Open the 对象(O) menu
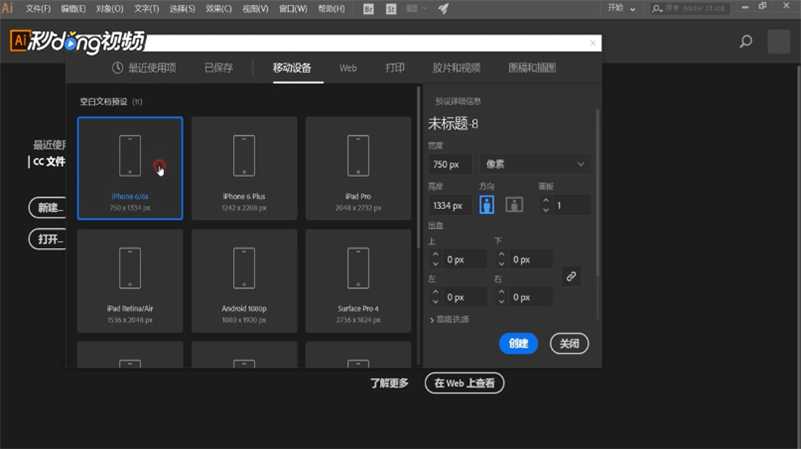 [110, 9]
